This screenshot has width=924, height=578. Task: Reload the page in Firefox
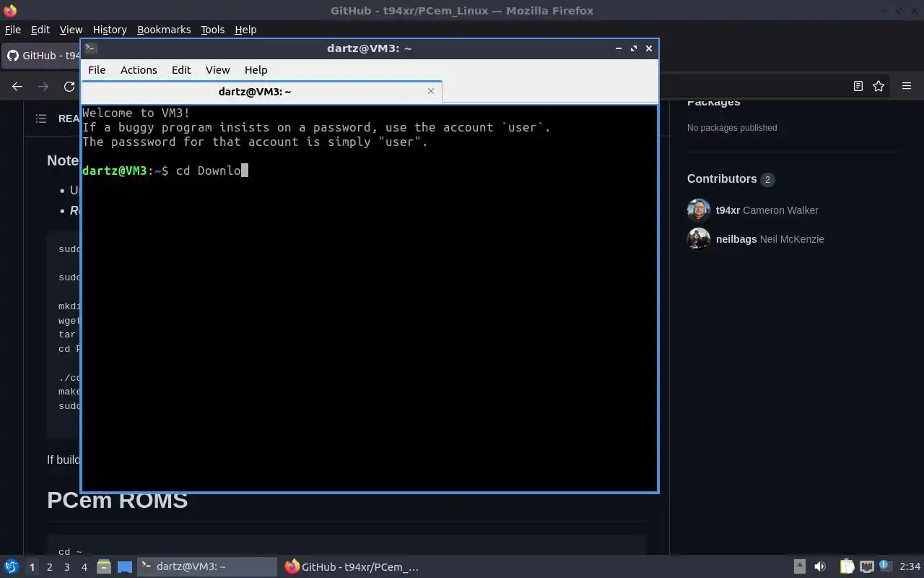(69, 86)
